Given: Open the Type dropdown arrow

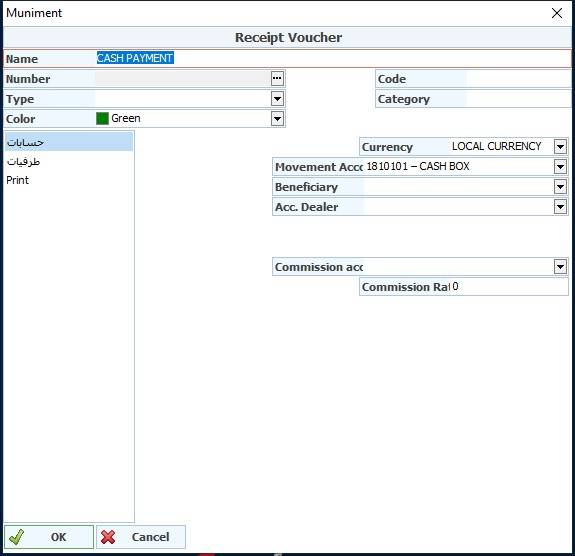Looking at the screenshot, I should click(x=277, y=99).
